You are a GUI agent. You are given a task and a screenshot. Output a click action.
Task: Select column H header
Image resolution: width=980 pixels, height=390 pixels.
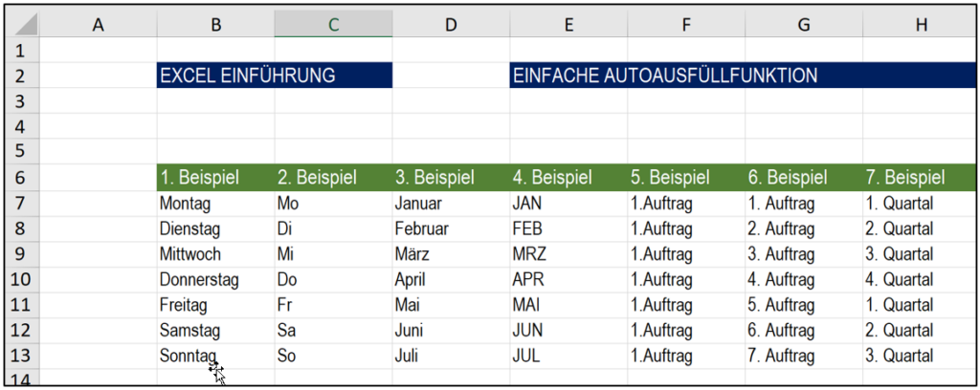click(920, 25)
